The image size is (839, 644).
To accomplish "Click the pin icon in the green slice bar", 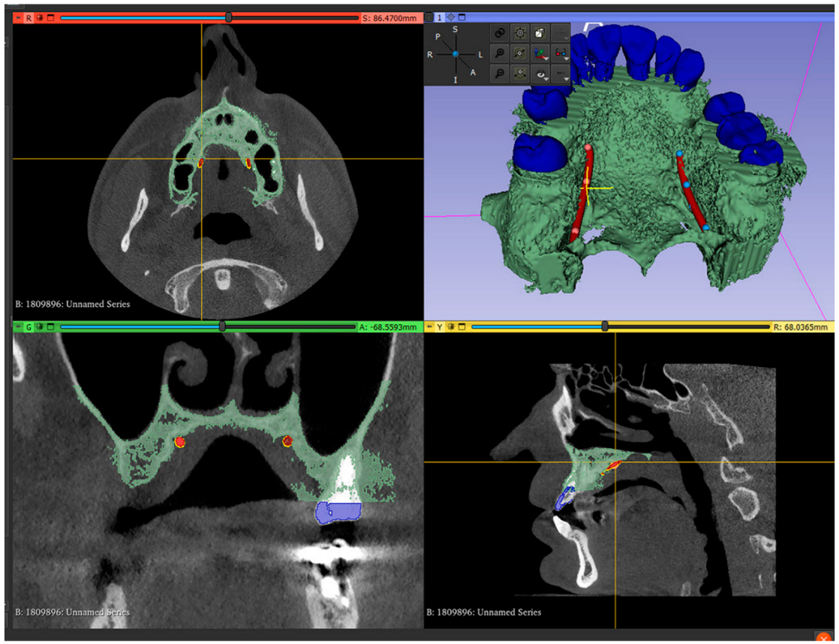I will point(18,327).
